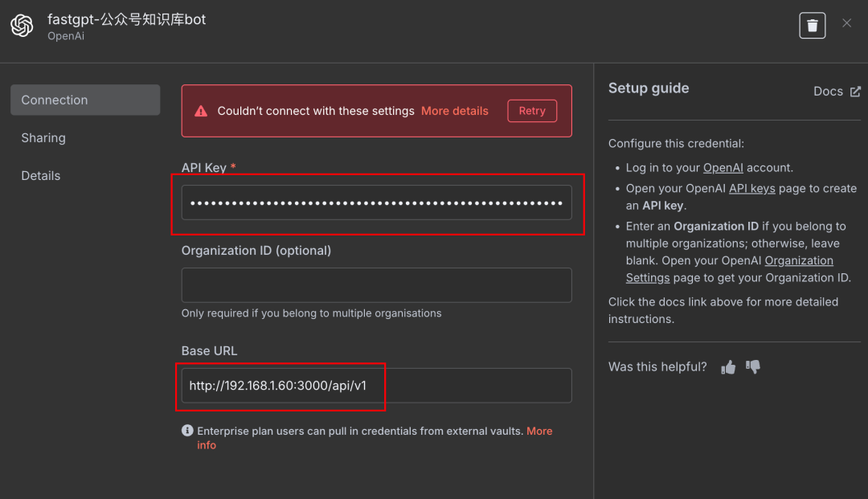Focus the API Key field
The height and width of the screenshot is (499, 868).
point(376,203)
